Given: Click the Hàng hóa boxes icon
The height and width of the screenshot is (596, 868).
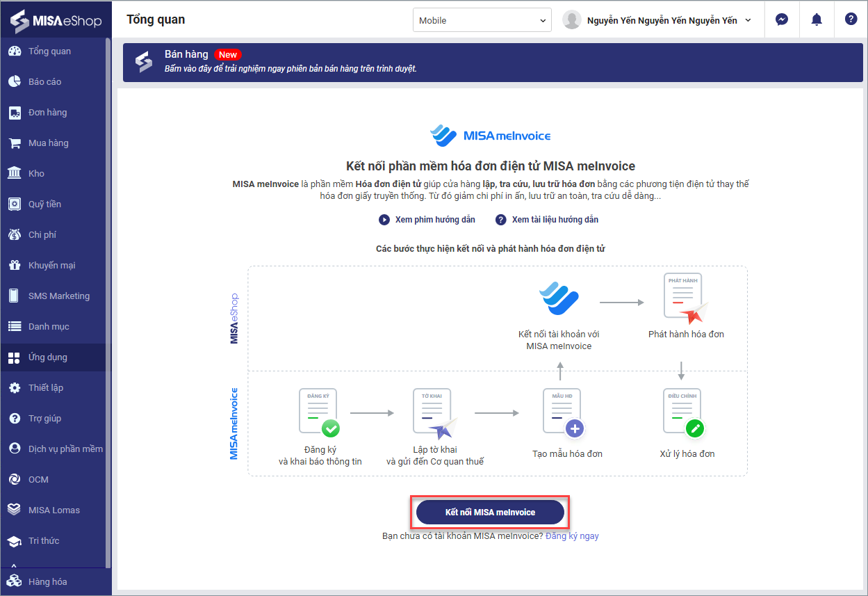Looking at the screenshot, I should (x=14, y=581).
